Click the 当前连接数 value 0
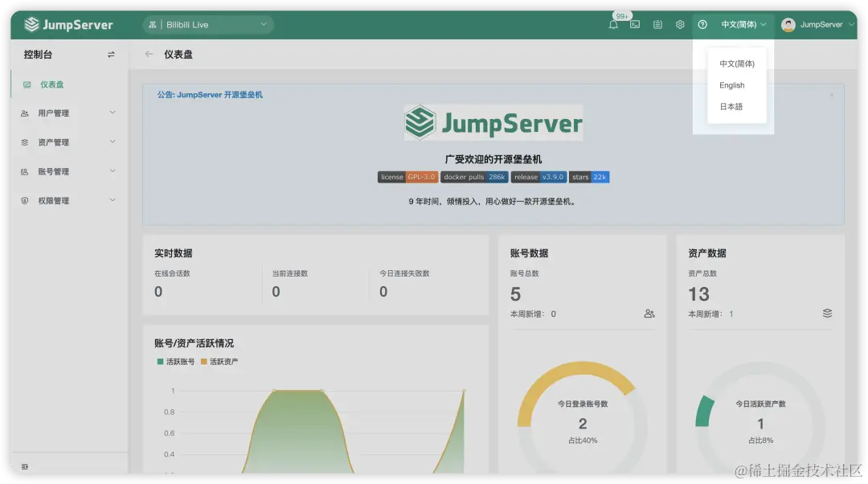Viewport: 868px width, 484px height. 276,292
